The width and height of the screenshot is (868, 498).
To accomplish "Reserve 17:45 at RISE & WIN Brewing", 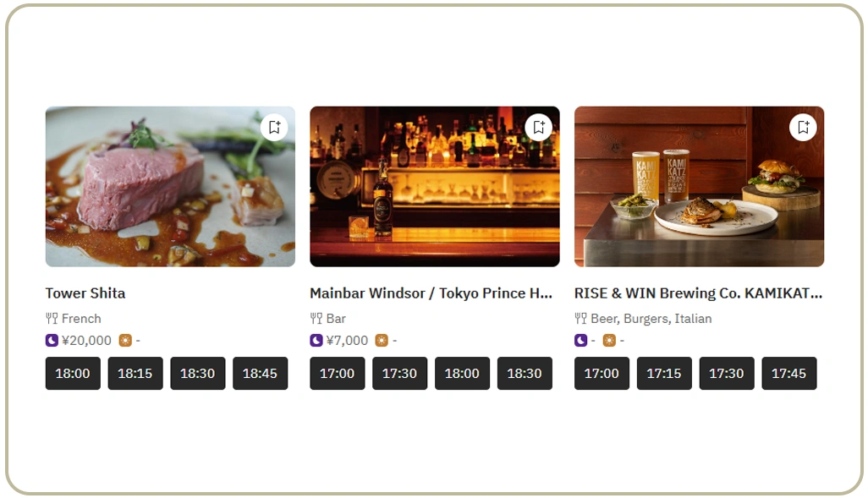I will (x=788, y=373).
